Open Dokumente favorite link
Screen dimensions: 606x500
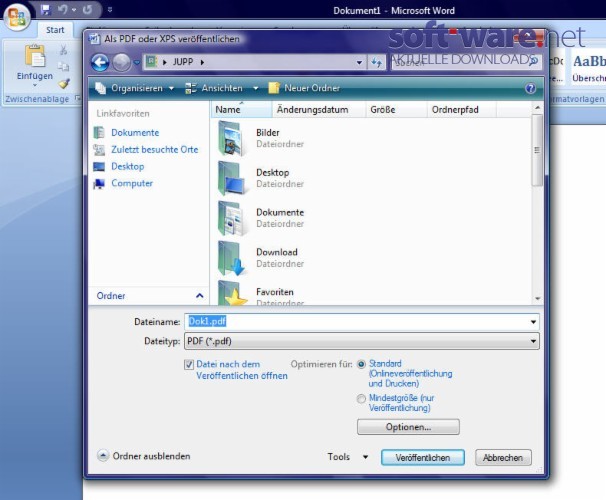tap(135, 133)
